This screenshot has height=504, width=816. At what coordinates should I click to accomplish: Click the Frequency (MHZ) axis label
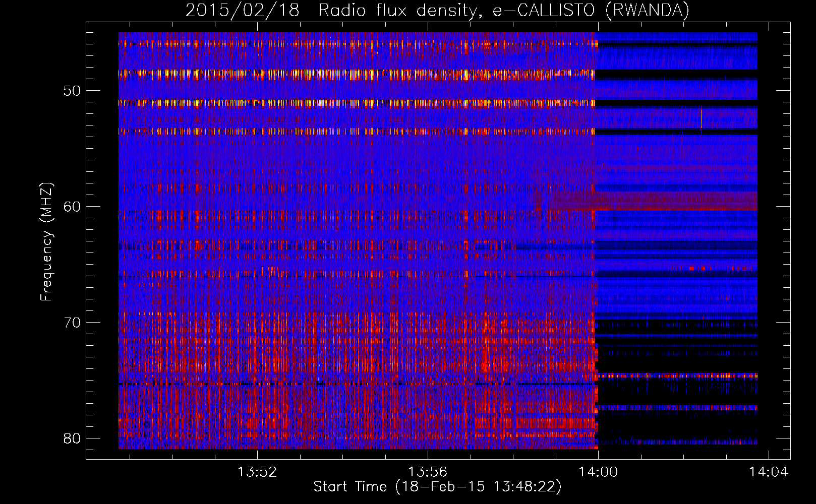[x=46, y=242]
